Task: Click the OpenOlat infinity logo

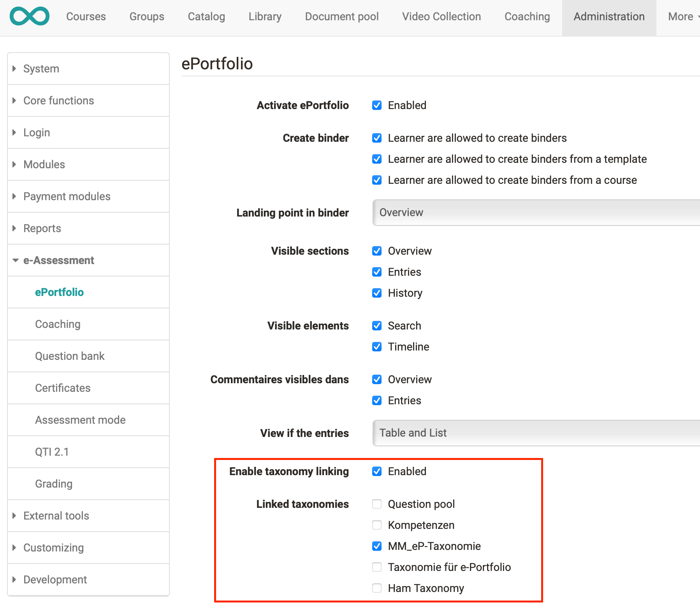Action: coord(29,16)
